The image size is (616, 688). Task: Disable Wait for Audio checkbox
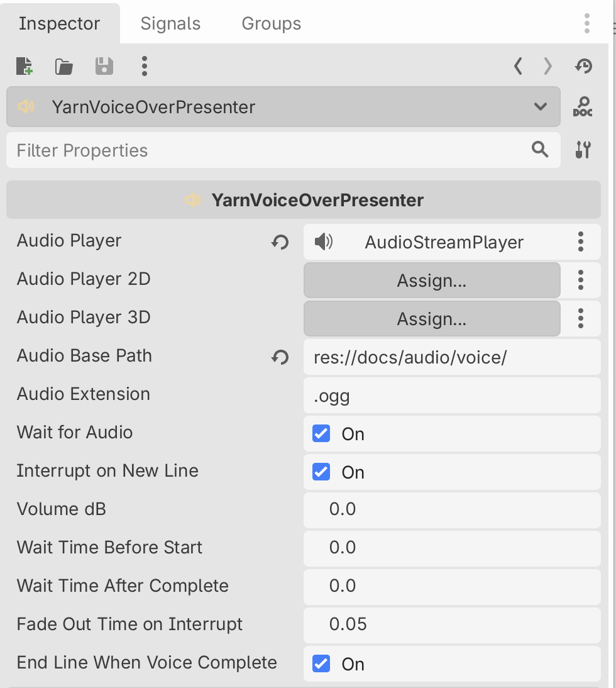[x=321, y=433]
